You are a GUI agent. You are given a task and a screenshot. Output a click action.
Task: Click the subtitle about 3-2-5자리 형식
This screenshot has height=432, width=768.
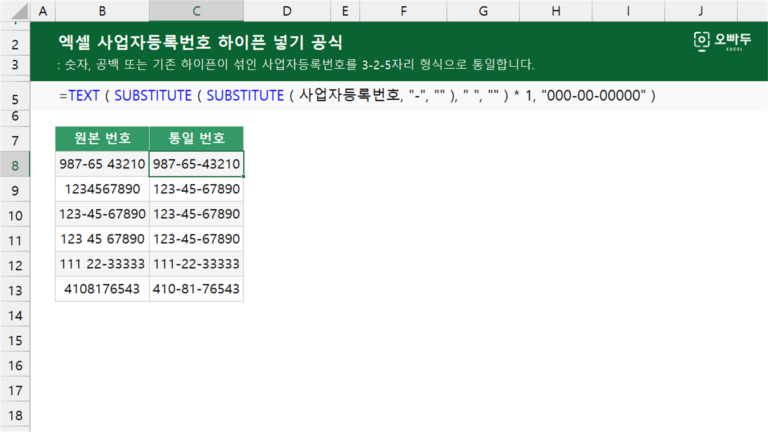(x=295, y=65)
